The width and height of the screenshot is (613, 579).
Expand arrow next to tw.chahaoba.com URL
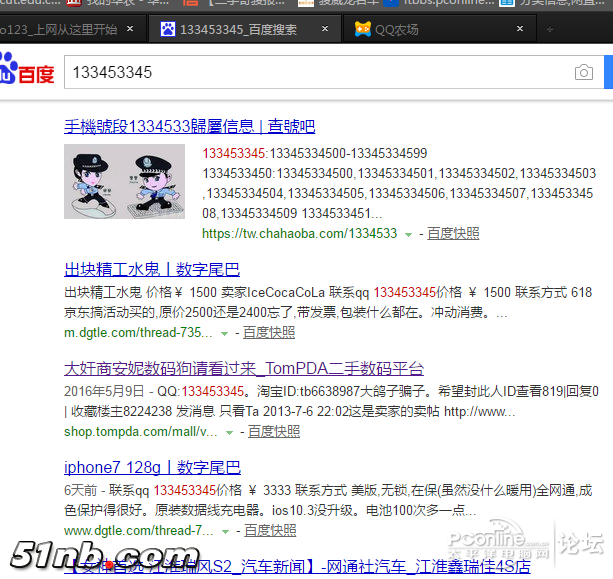[408, 235]
